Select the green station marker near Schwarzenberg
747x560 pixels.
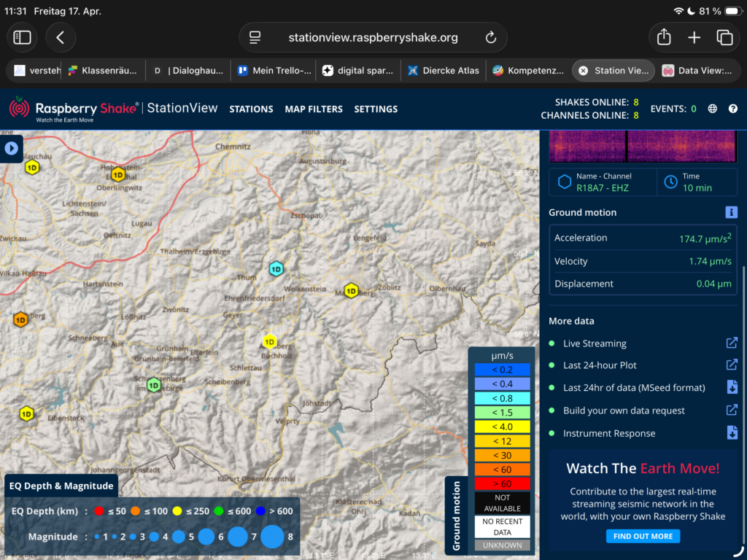click(153, 385)
